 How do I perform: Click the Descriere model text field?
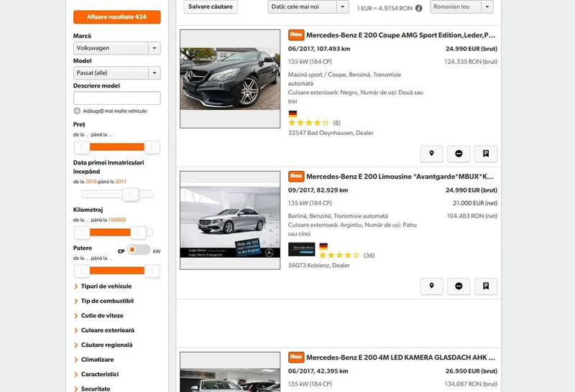pos(116,98)
